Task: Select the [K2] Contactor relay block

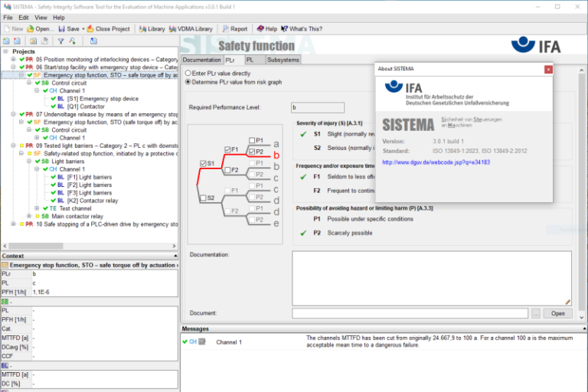Action: tap(93, 201)
